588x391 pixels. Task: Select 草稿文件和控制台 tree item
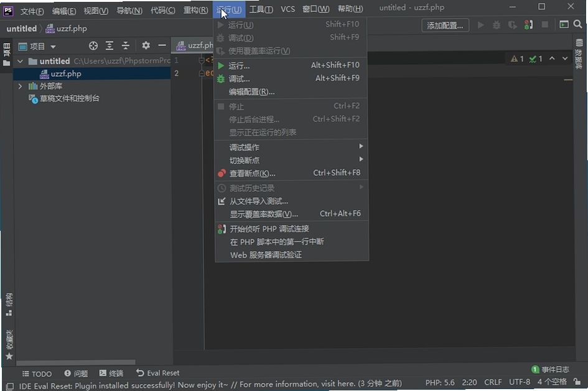(64, 98)
